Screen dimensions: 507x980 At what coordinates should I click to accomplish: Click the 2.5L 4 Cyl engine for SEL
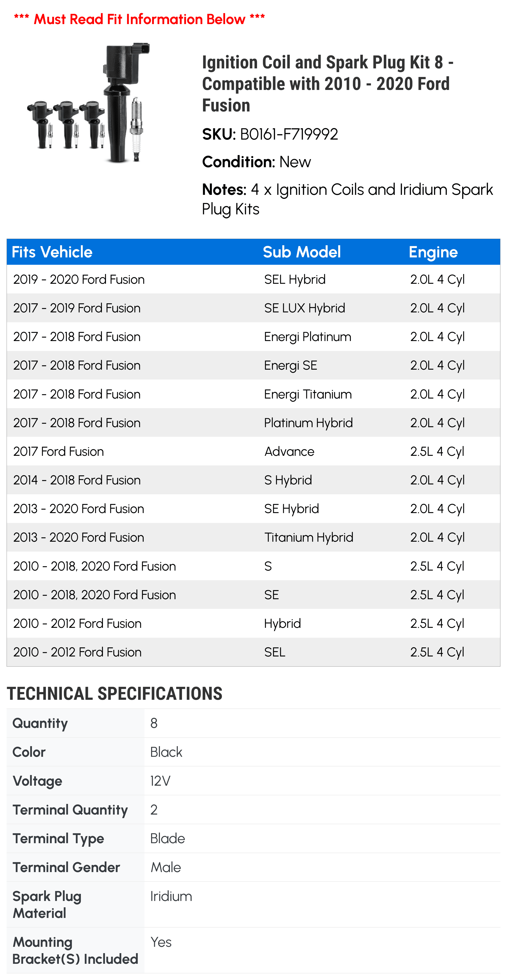[437, 652]
